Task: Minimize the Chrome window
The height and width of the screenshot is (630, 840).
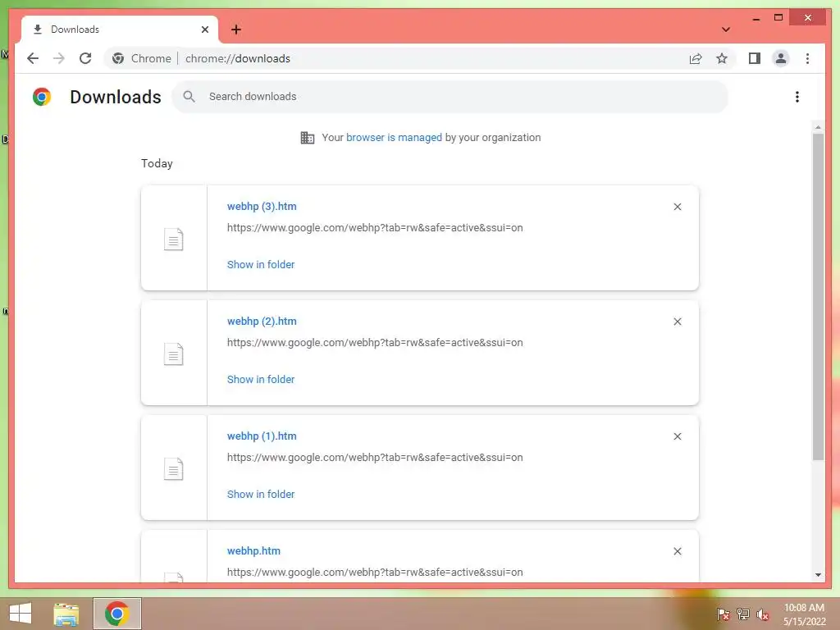Action: click(x=756, y=18)
